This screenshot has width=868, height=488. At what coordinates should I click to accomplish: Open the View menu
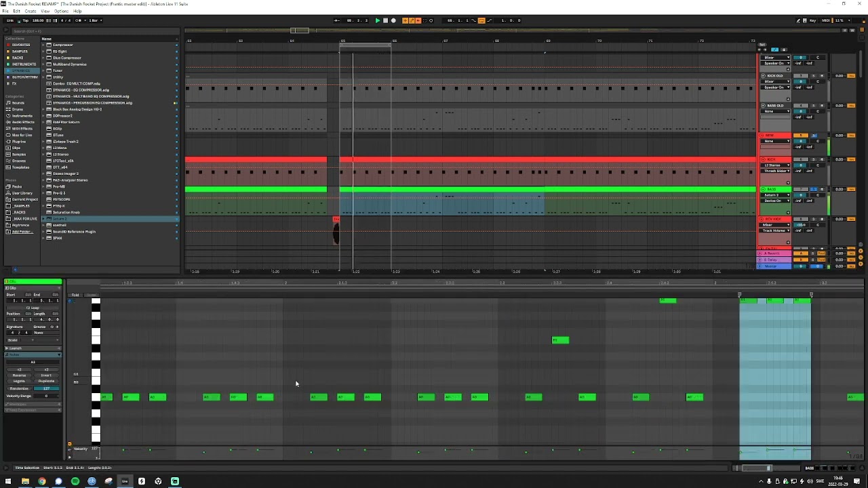tap(45, 12)
